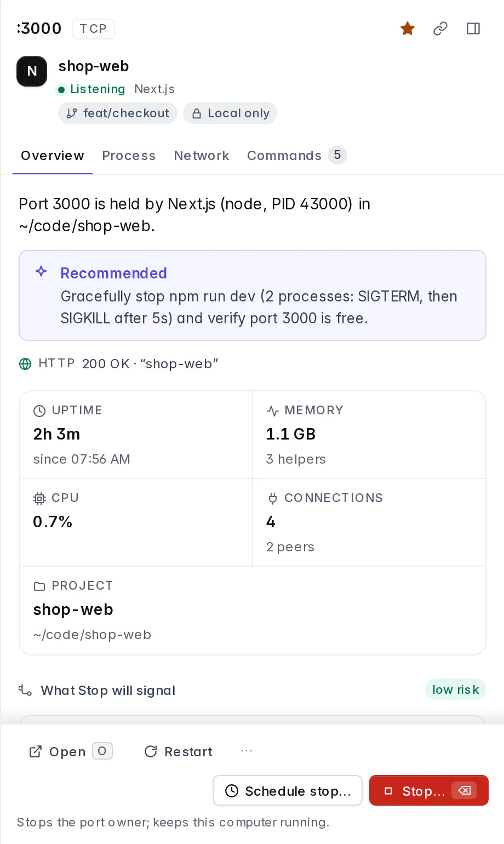
Task: Click the Connections plug icon
Action: tap(272, 498)
